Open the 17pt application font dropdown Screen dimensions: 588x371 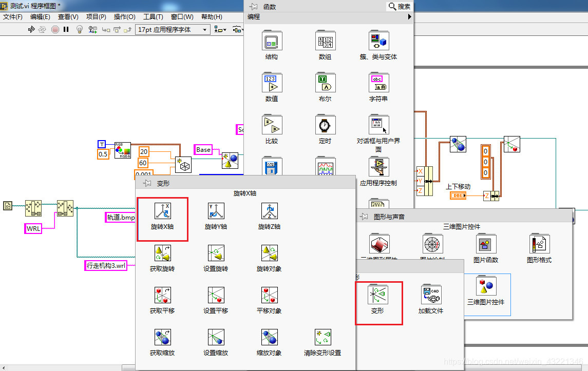point(173,30)
